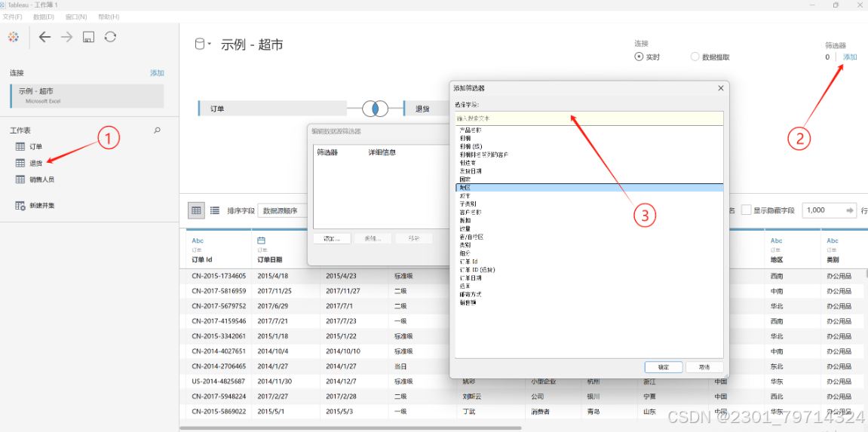868x432 pixels.
Task: Click the table icon next to 销售人员 sheet
Action: click(x=20, y=179)
